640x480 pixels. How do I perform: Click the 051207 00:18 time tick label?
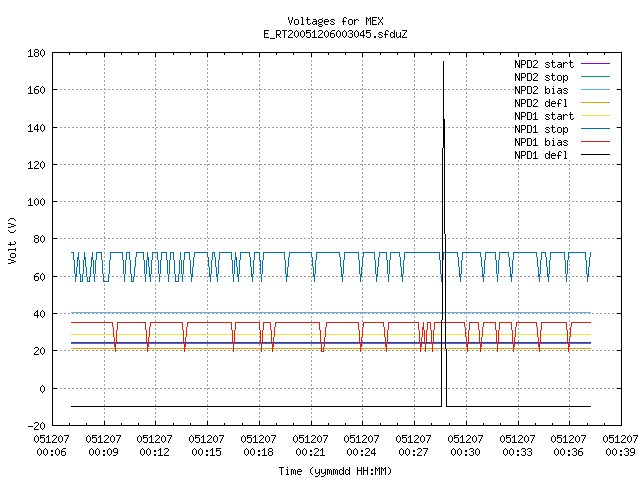(258, 446)
